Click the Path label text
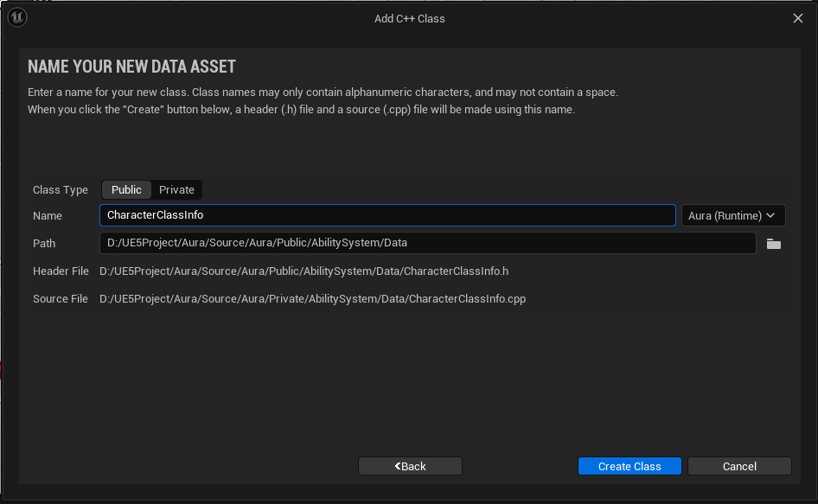This screenshot has height=504, width=818. click(44, 244)
